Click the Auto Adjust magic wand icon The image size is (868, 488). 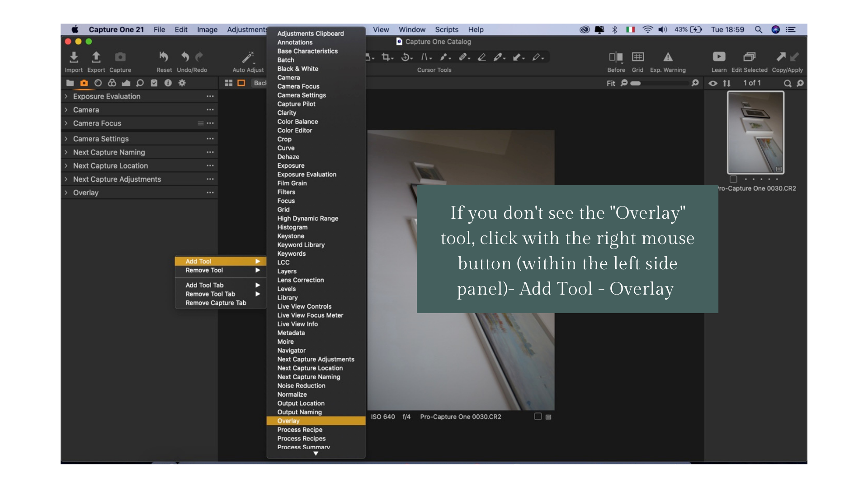click(248, 57)
